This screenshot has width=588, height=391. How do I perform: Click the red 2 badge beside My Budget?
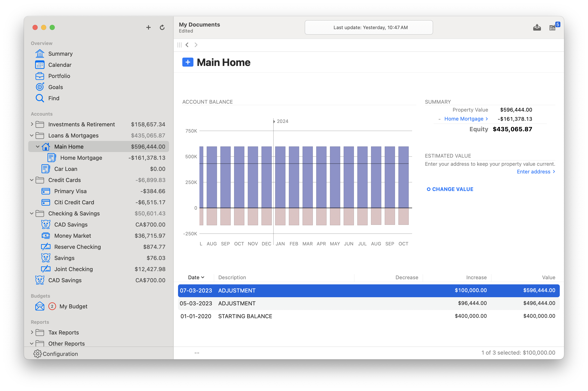coord(52,306)
